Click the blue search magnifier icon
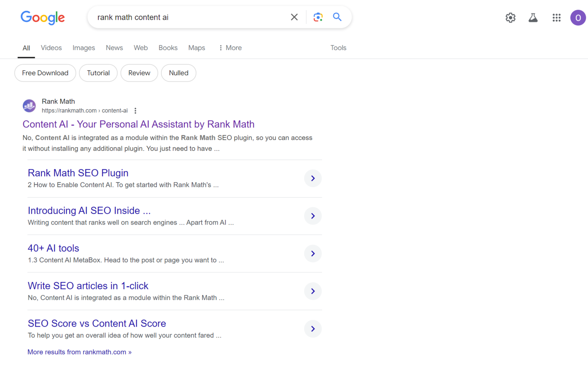Screen dimensions: 588x370 tap(337, 17)
